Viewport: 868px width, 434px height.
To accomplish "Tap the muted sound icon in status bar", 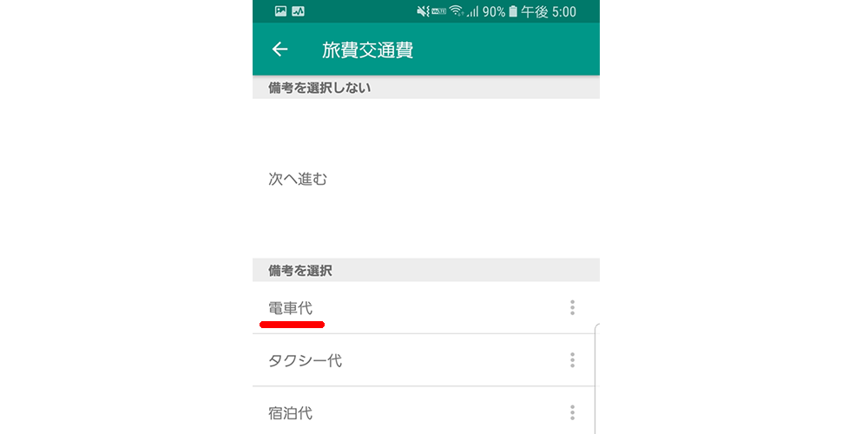I will (x=423, y=11).
